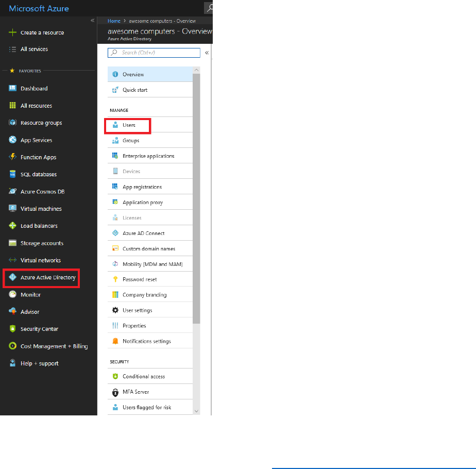Click the Virtual networks icon
This screenshot has width=476, height=469.
(x=12, y=260)
